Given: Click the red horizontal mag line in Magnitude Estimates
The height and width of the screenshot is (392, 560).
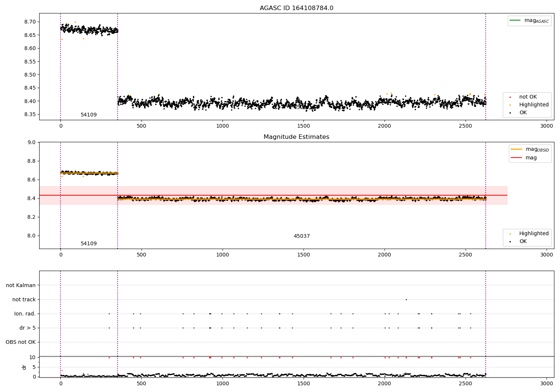Looking at the screenshot, I should pyautogui.click(x=273, y=195).
